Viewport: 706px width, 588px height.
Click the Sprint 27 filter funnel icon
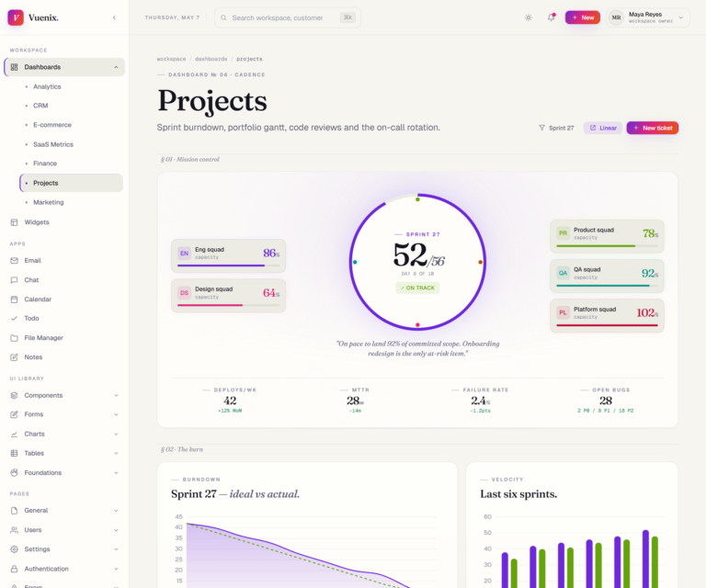pos(541,128)
